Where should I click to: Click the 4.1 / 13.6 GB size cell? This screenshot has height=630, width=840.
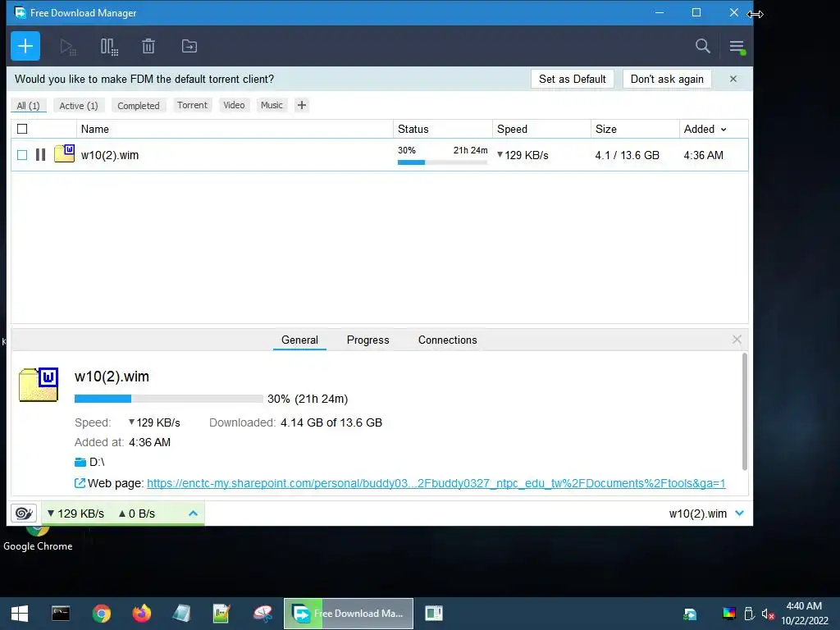627,155
